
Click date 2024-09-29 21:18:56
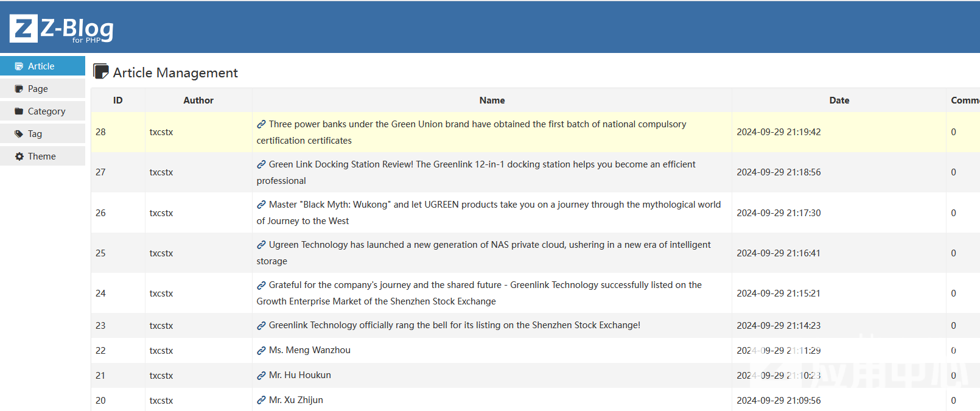(x=779, y=172)
